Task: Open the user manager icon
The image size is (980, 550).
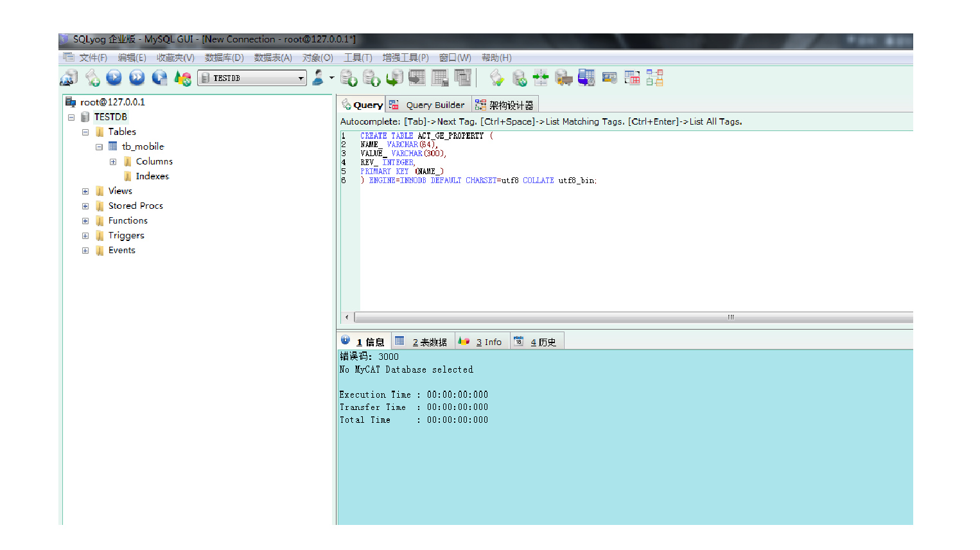Action: (318, 78)
